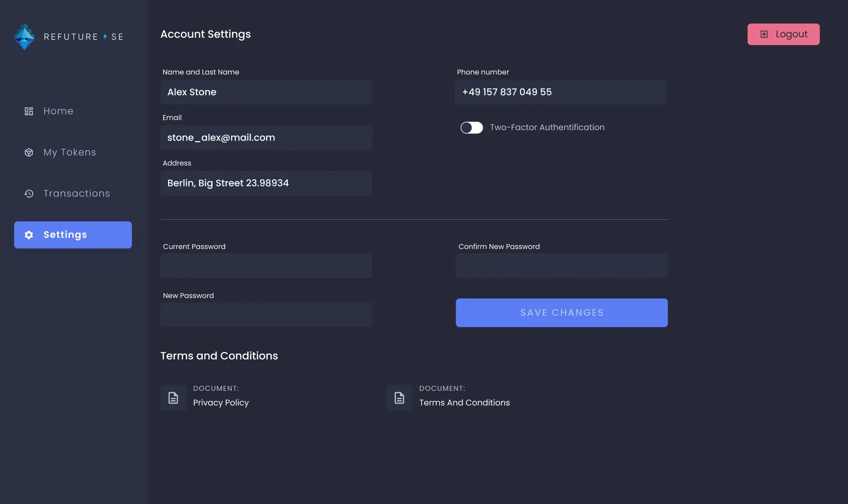
Task: Select the My Tokens cube icon
Action: (x=29, y=152)
